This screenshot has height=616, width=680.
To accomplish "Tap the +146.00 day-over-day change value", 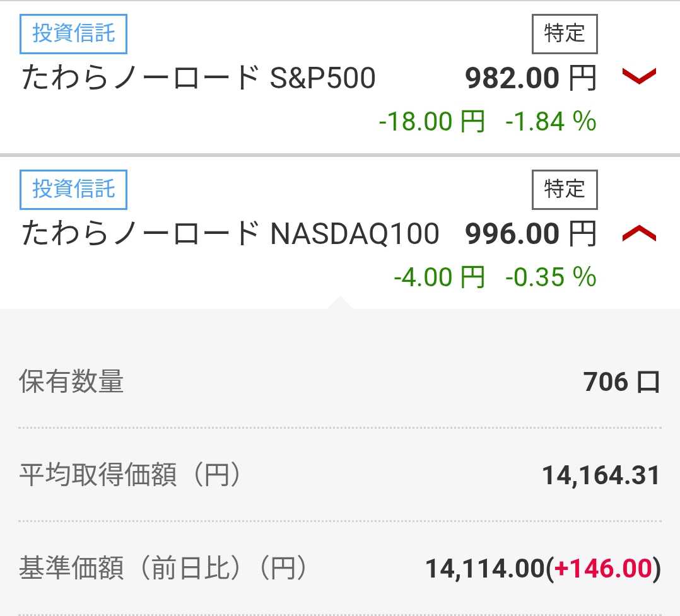I will point(602,569).
